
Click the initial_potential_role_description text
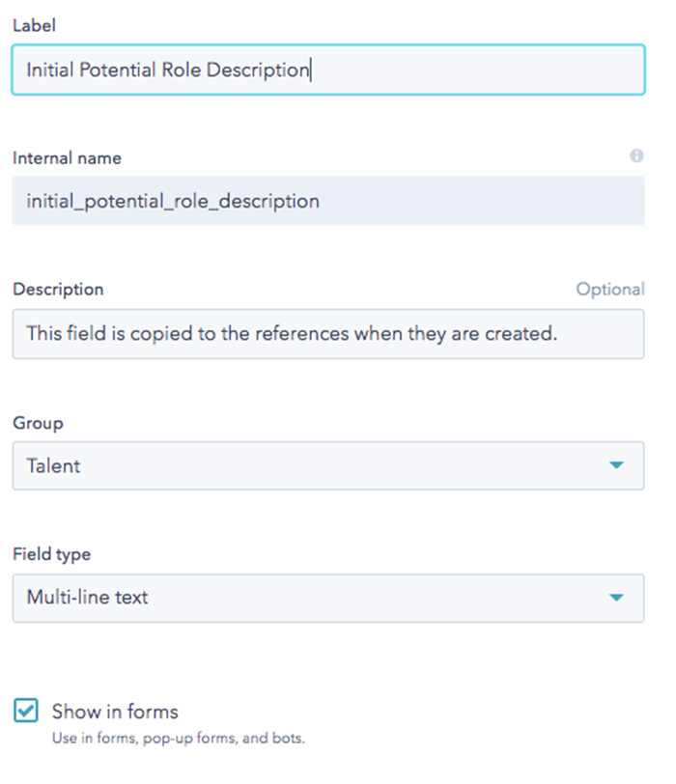173,202
